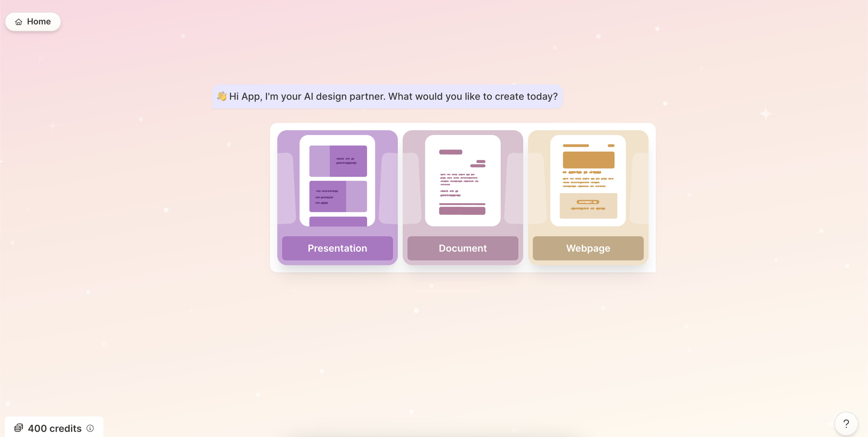
Task: Open the Document creation flow
Action: 462,247
